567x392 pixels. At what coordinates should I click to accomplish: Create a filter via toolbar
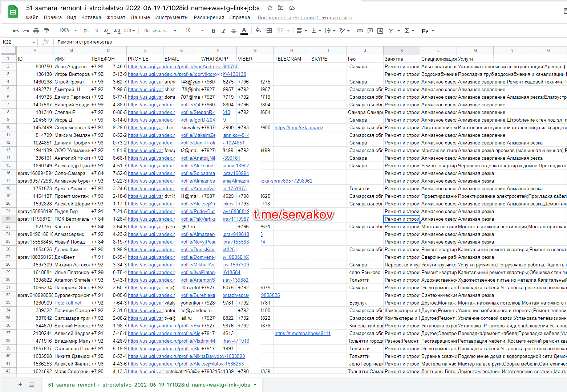point(391,31)
